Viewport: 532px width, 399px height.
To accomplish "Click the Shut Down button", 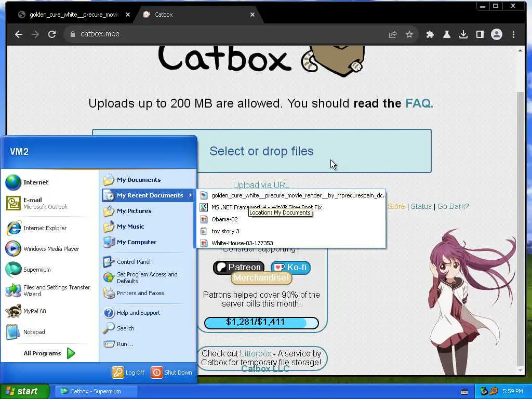I will click(x=171, y=373).
